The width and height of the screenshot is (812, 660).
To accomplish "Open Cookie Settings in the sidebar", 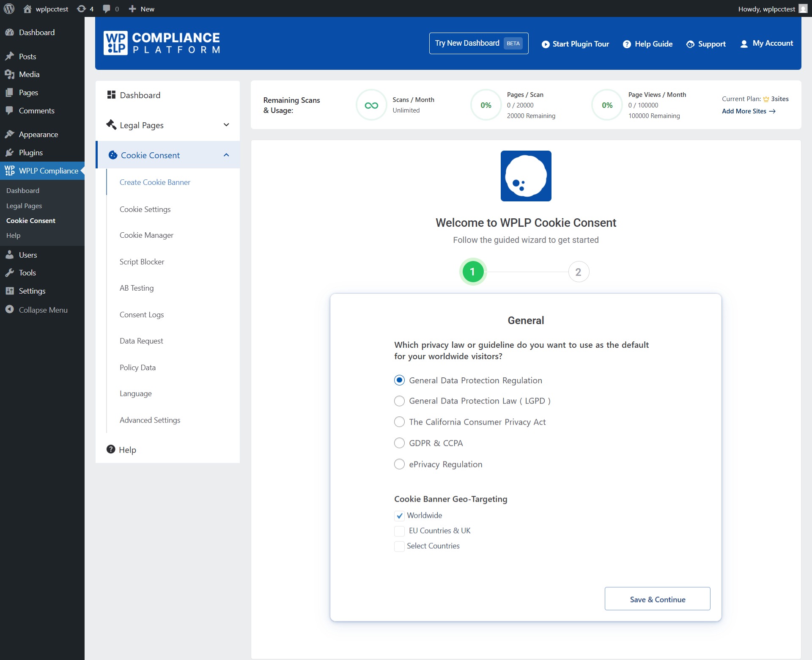I will 145,209.
